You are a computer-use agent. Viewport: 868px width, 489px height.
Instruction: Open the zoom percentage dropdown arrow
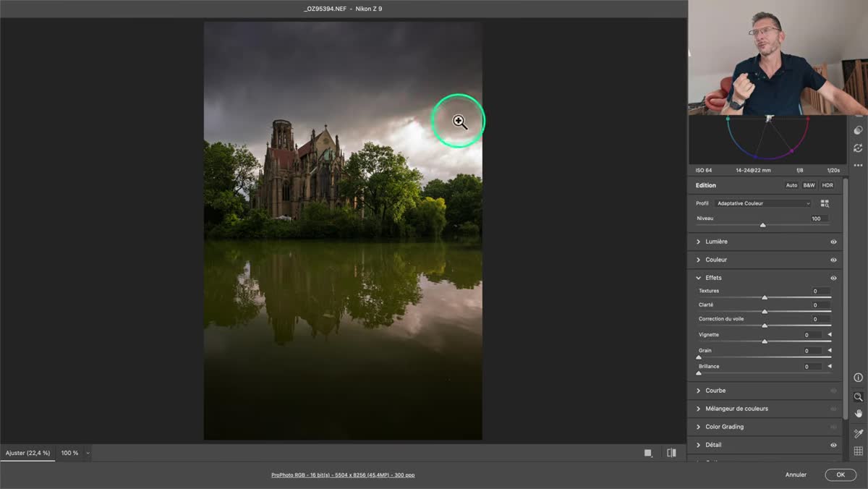88,453
